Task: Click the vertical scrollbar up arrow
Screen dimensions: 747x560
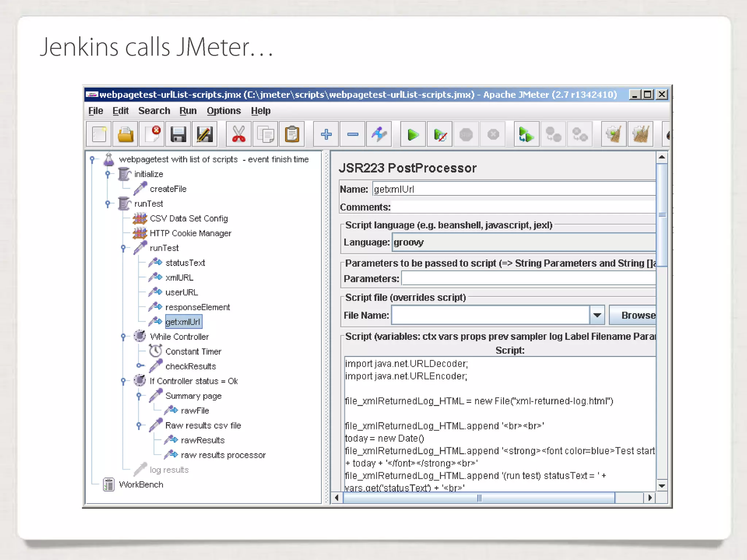Action: coord(662,157)
